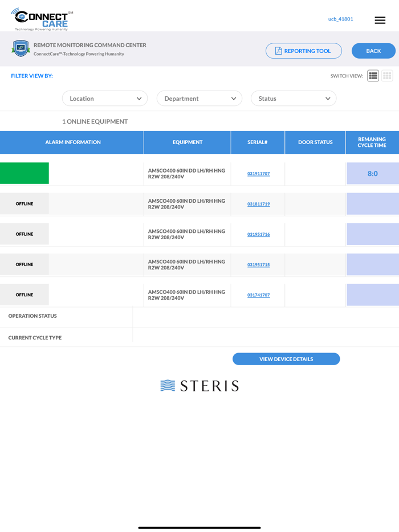Click the STERIS logo
399x532 pixels.
pyautogui.click(x=199, y=386)
